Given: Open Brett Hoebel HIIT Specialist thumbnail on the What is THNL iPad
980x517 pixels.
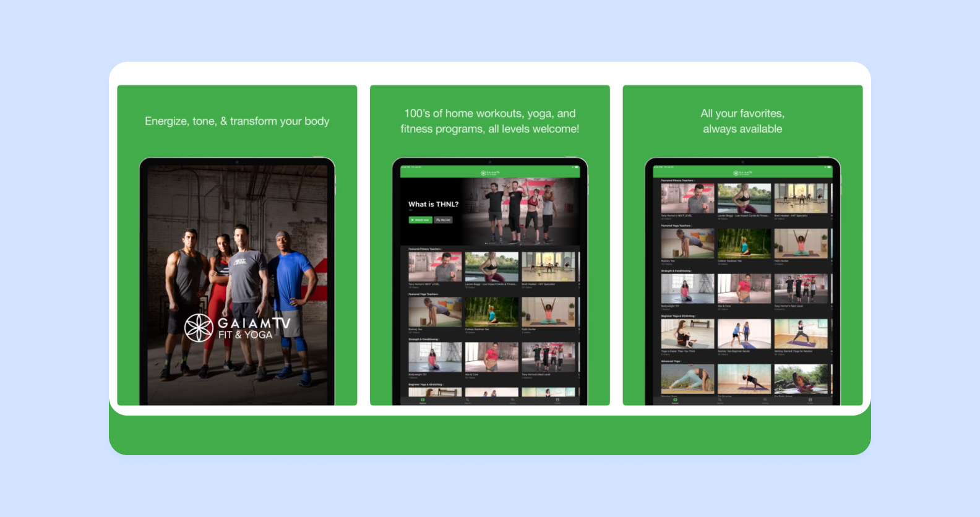Looking at the screenshot, I should [548, 267].
